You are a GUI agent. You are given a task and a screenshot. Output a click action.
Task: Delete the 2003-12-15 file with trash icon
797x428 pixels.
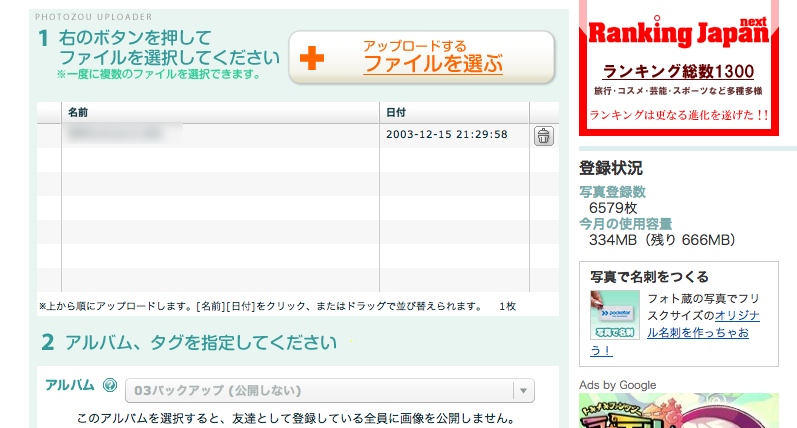pyautogui.click(x=543, y=136)
